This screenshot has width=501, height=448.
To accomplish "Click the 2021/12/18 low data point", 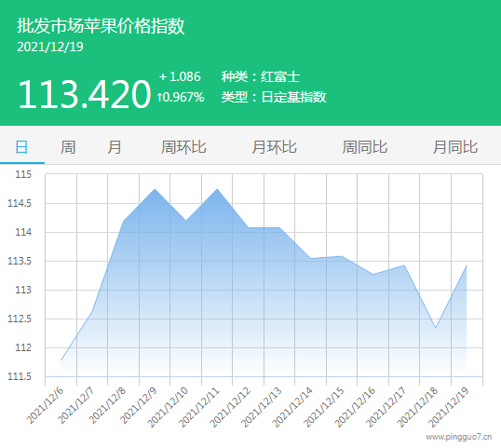I will click(436, 328).
